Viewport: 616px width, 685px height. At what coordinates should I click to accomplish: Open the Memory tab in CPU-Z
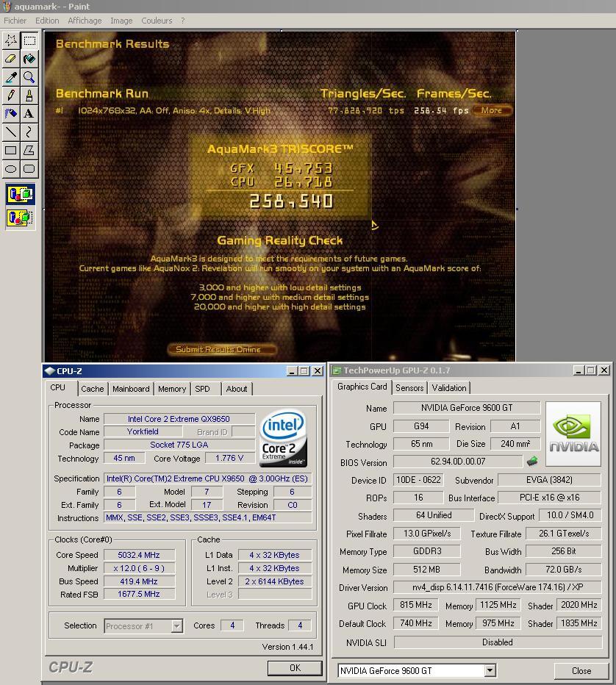coord(172,389)
